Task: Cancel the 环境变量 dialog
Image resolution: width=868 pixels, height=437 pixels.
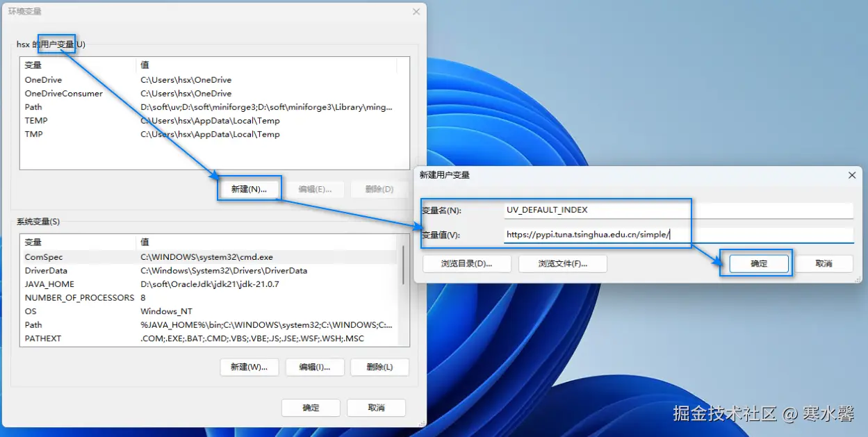Action: (376, 408)
